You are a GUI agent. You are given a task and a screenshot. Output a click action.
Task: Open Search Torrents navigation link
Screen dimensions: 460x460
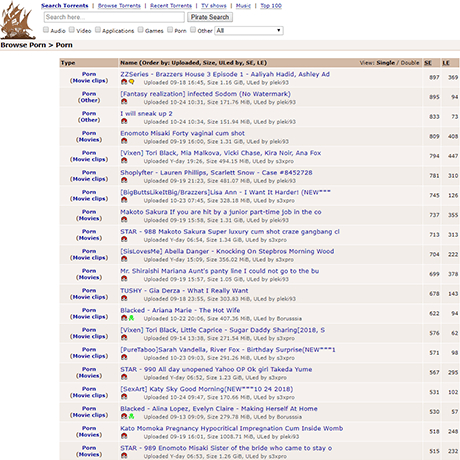click(65, 6)
